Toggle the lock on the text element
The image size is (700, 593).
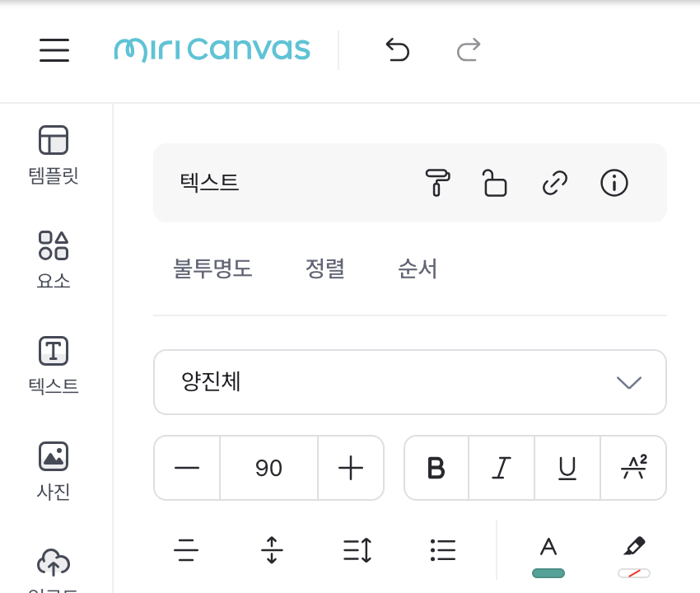click(495, 183)
